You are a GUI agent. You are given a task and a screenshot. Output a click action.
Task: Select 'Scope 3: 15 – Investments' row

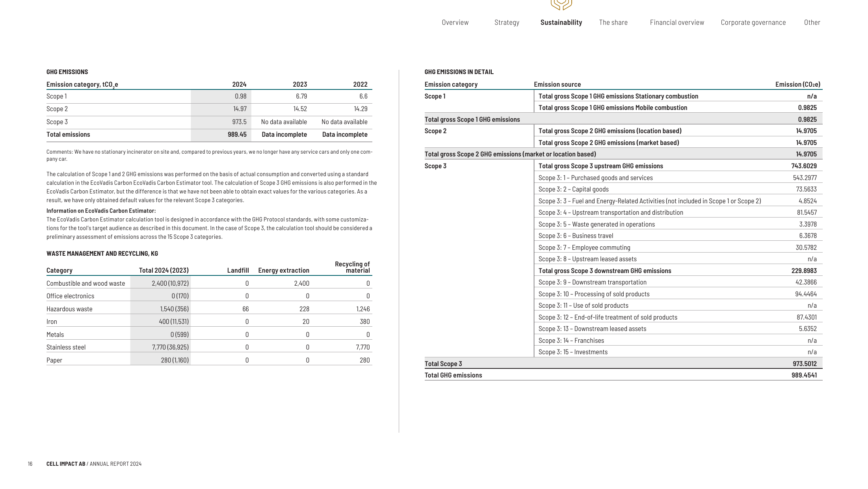tap(678, 352)
